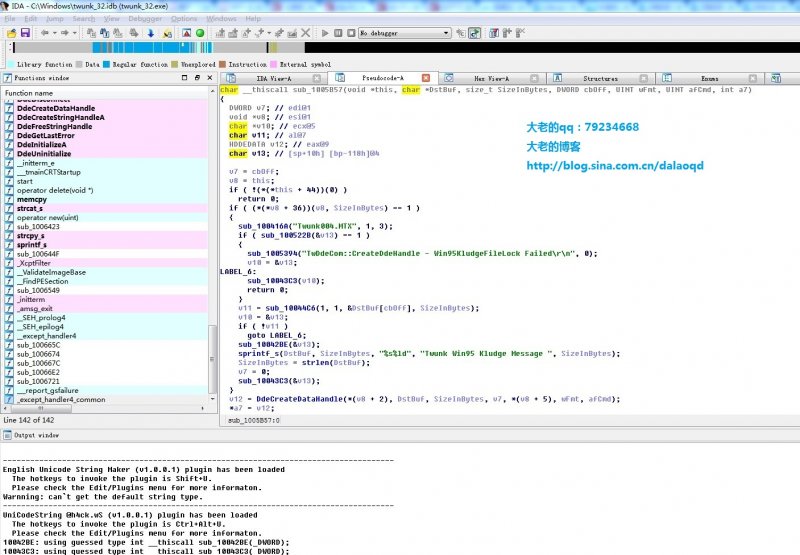Click function icon beside sprintf_s
The image size is (800, 555).
[x=9, y=245]
